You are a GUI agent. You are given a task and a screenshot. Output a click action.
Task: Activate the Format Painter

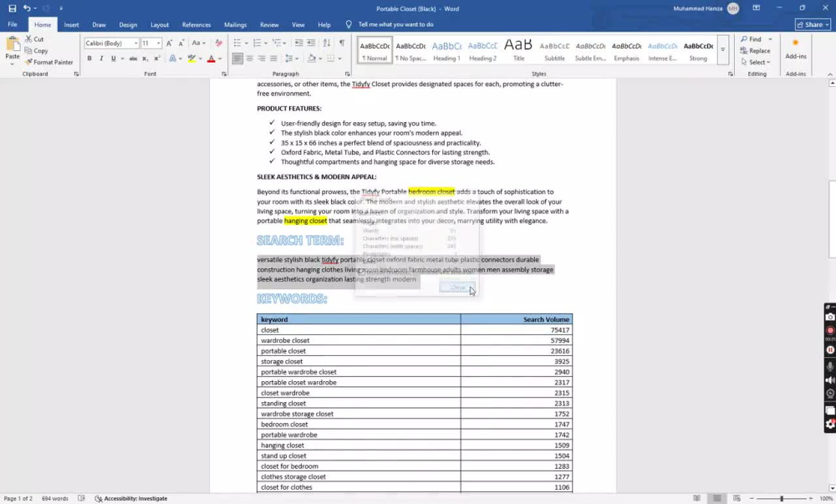click(x=48, y=63)
